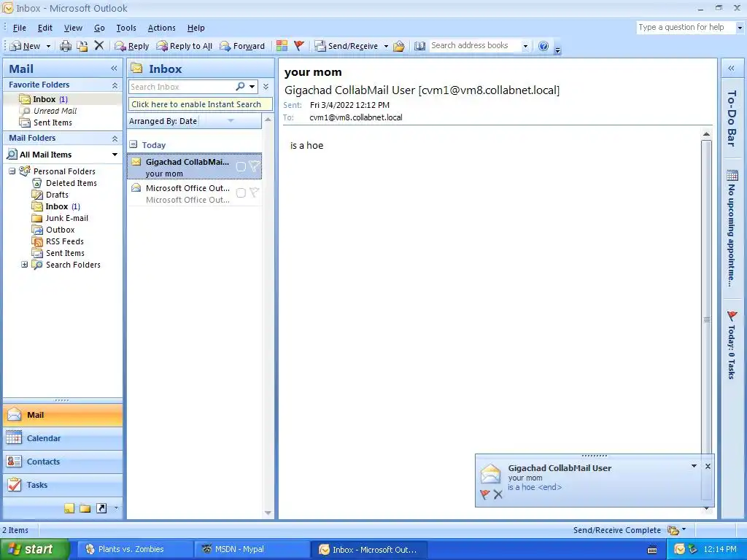Screen dimensions: 747x560
Task: Delete message with toolbar X icon
Action: [99, 46]
